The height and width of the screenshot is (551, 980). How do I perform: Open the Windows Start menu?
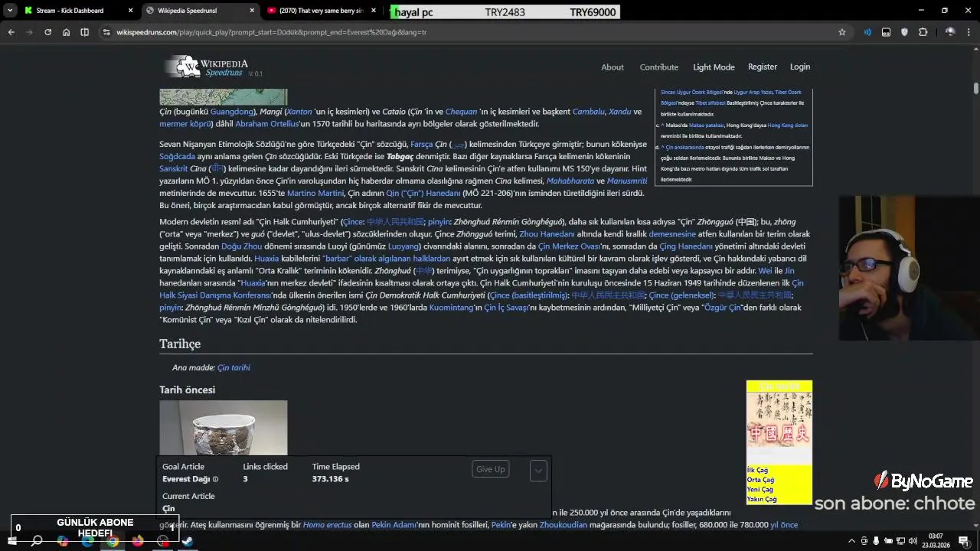[x=11, y=541]
